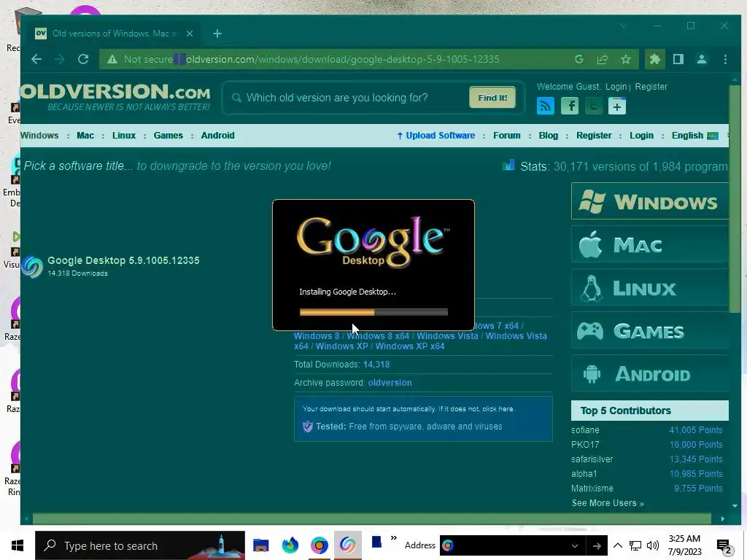This screenshot has width=747, height=560.
Task: Click Upload Software link
Action: pos(436,135)
